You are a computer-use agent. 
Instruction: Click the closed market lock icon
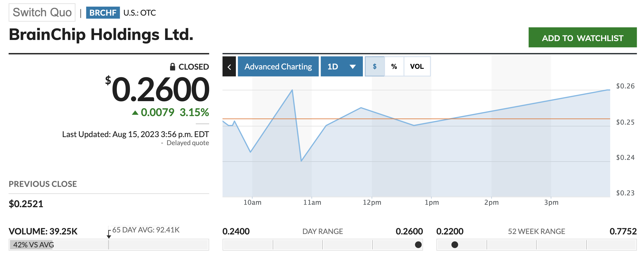click(172, 67)
